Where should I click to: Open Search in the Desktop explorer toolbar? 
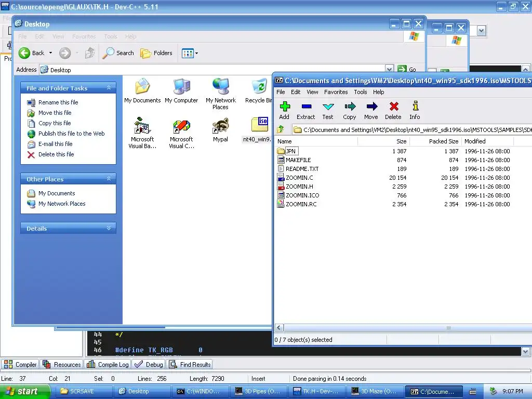pyautogui.click(x=118, y=53)
